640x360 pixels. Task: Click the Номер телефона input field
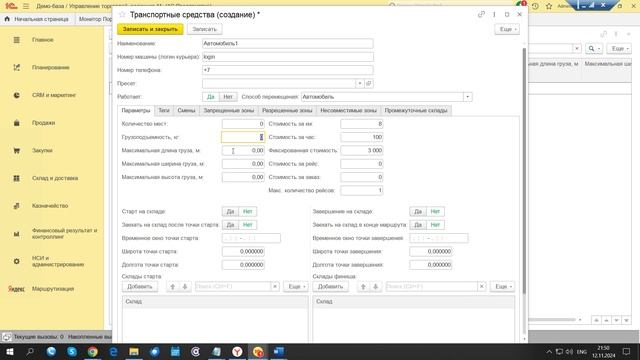[x=287, y=70]
